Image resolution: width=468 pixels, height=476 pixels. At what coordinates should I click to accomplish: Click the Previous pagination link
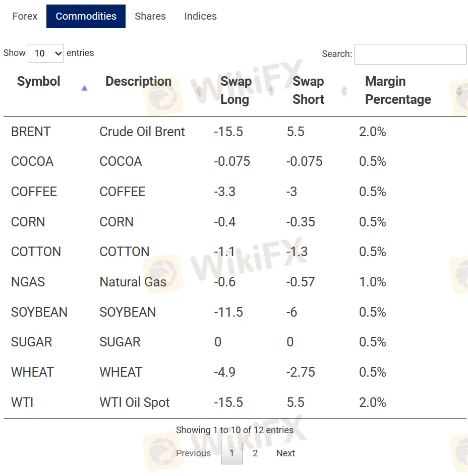(194, 453)
